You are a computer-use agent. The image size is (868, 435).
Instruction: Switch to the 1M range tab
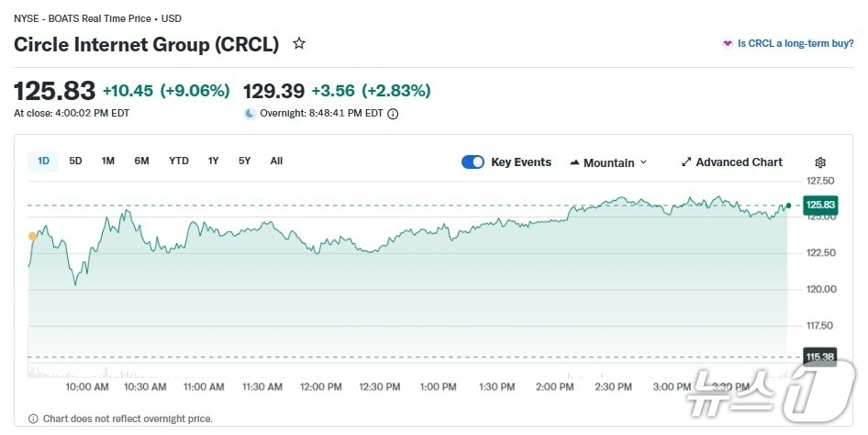[108, 162]
